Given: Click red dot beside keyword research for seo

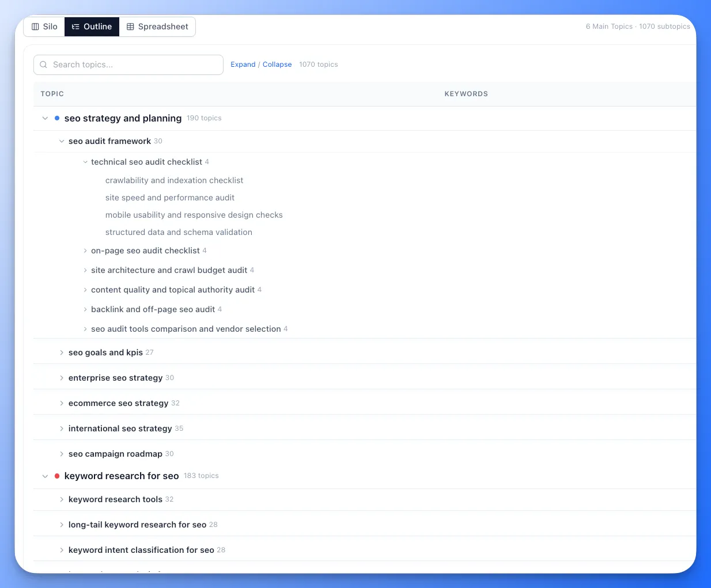Looking at the screenshot, I should [57, 476].
